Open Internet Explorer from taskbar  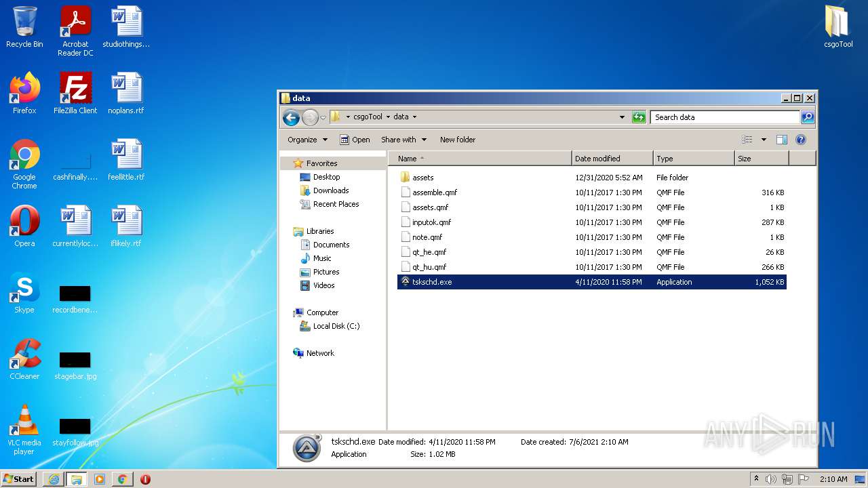click(53, 479)
